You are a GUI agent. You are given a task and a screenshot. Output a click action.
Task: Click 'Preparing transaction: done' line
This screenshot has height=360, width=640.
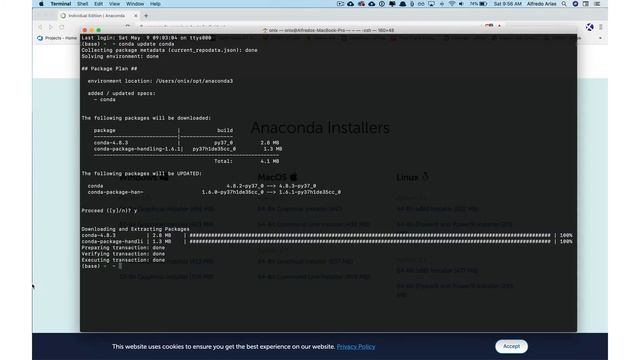[x=123, y=248]
